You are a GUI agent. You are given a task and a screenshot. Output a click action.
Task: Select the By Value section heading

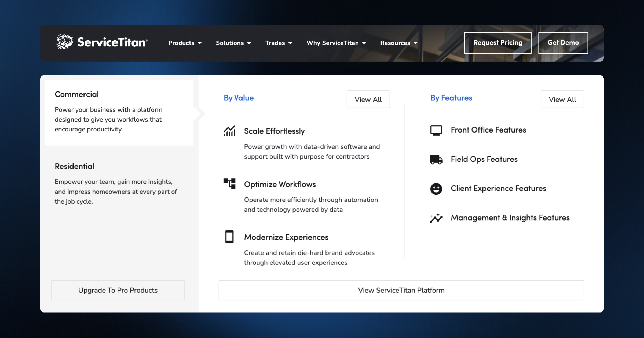[239, 98]
